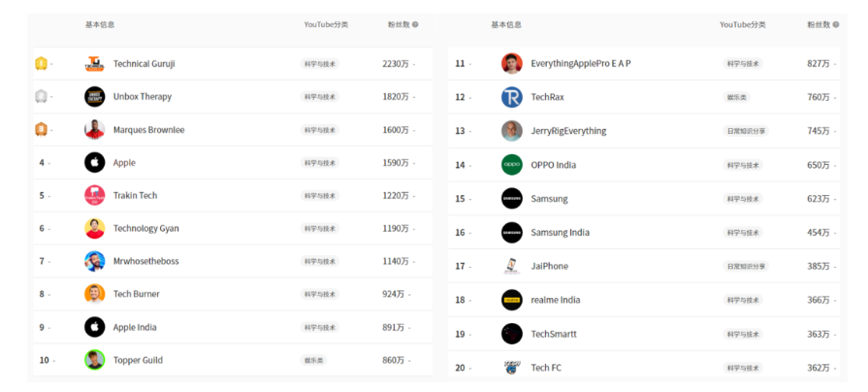The width and height of the screenshot is (868, 392).
Task: Open EverythingApplePro avatar
Action: [512, 64]
